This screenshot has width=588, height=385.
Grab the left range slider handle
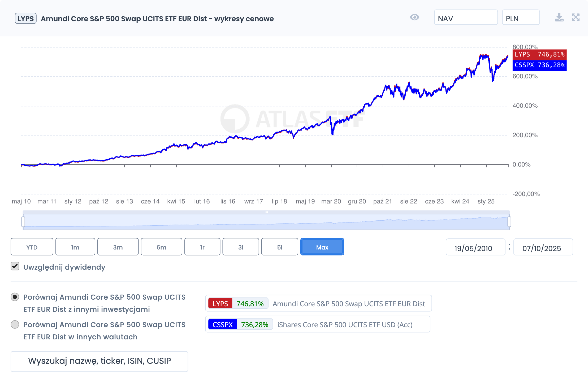[23, 222]
